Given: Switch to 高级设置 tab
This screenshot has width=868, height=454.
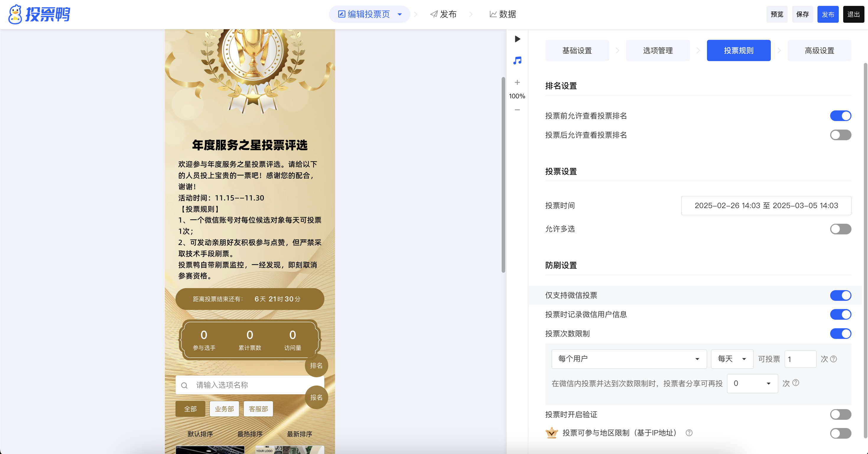Looking at the screenshot, I should tap(819, 50).
